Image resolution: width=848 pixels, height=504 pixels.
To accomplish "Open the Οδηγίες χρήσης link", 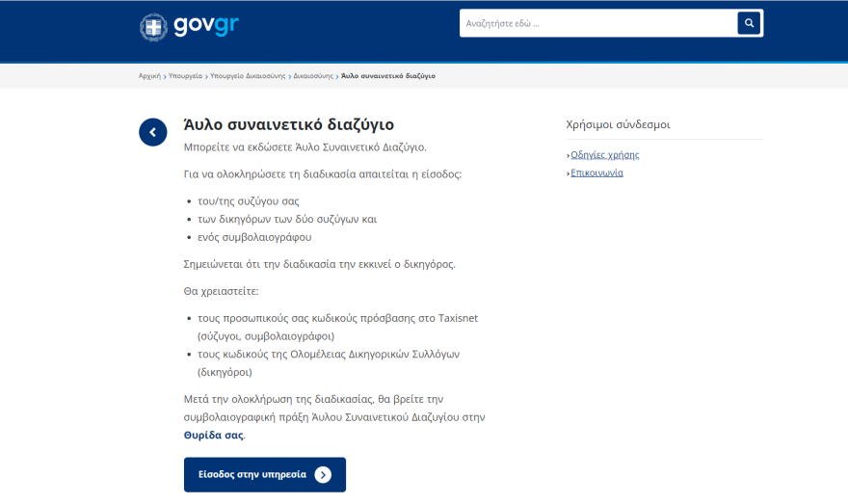I will coord(604,154).
